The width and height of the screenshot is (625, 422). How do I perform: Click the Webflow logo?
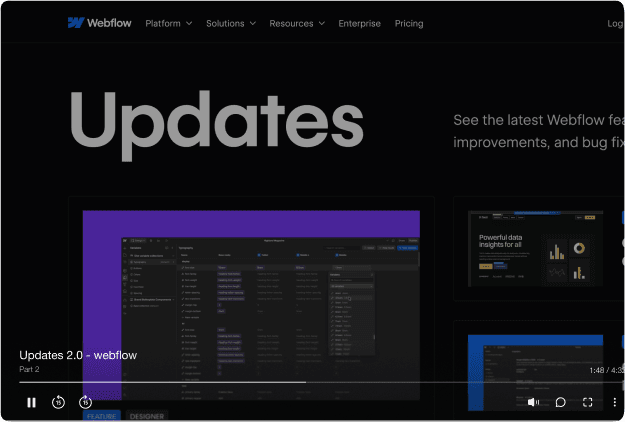click(x=99, y=23)
